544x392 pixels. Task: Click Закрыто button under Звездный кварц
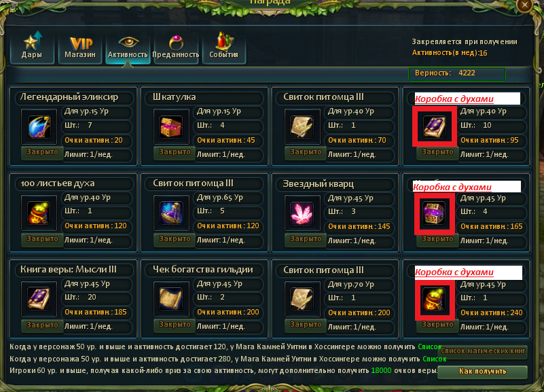pos(306,239)
